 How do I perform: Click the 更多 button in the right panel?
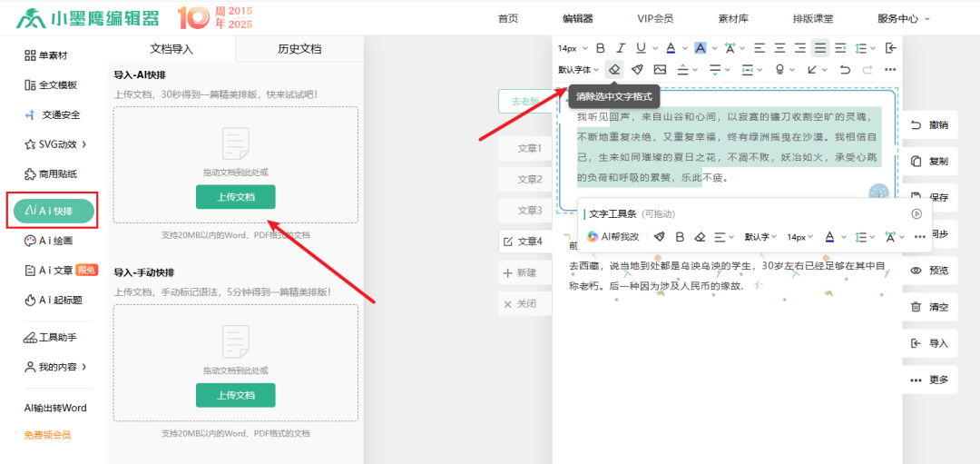(930, 380)
